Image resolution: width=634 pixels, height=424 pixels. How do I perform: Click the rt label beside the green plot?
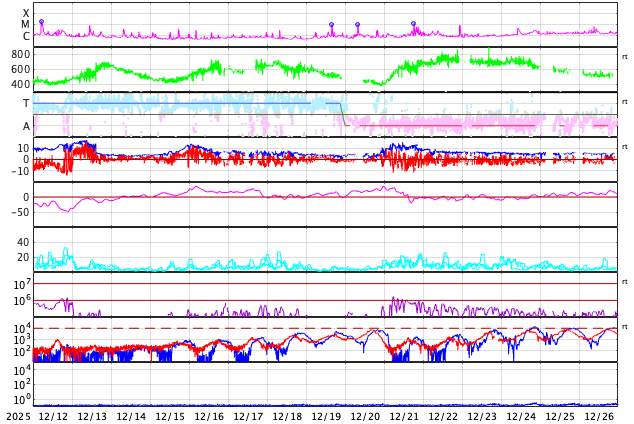[624, 57]
